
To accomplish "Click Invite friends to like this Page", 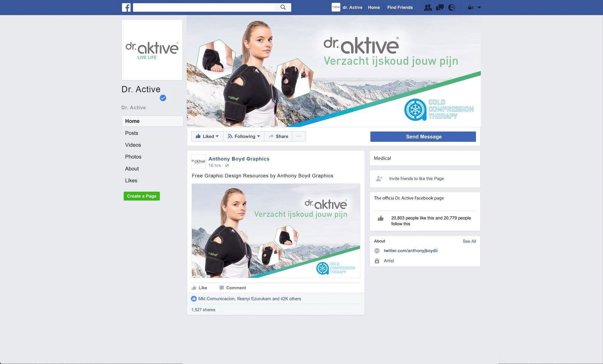I will point(416,179).
